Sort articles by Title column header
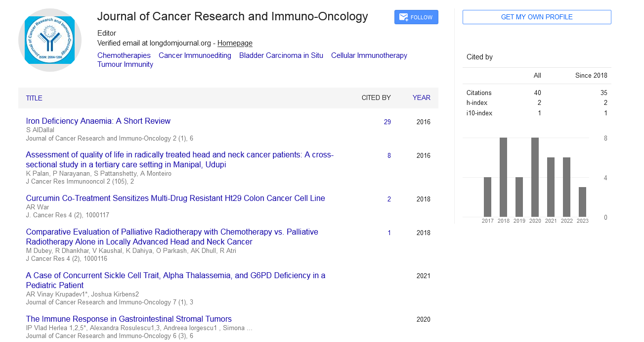Screen dimensions: 644x342 [34, 98]
